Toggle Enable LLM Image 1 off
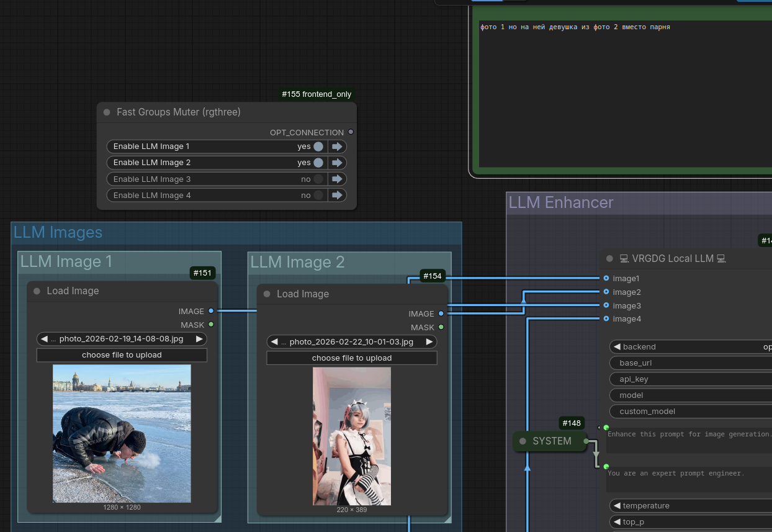The height and width of the screenshot is (532, 772). click(x=318, y=147)
